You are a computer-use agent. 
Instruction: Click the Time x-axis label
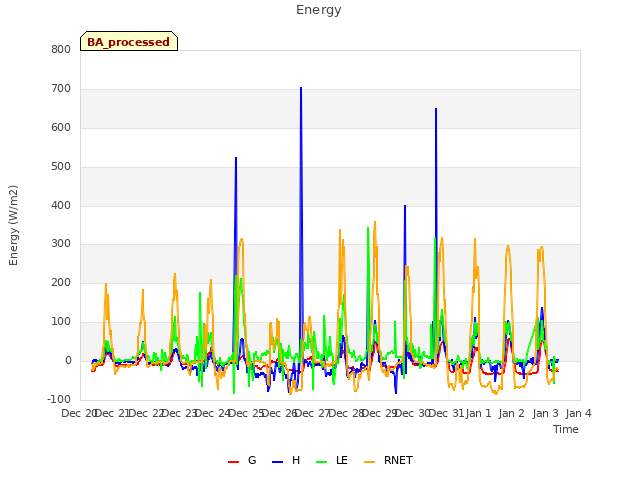566,429
